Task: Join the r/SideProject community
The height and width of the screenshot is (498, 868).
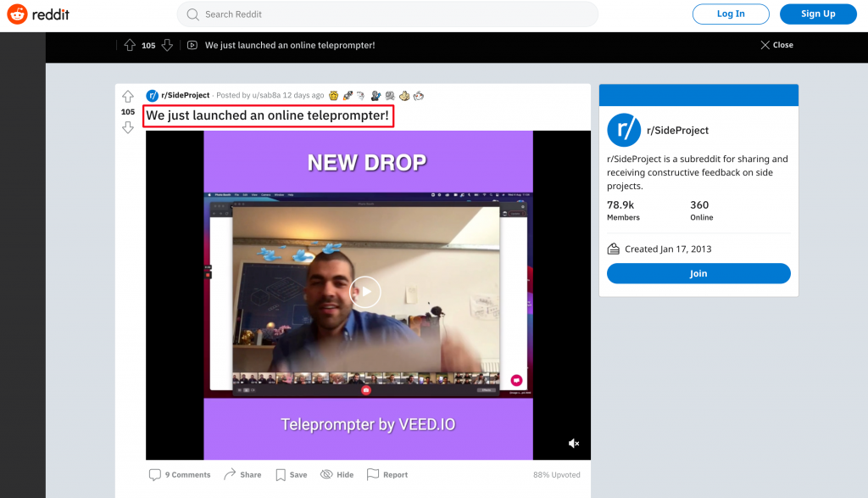Action: point(698,274)
